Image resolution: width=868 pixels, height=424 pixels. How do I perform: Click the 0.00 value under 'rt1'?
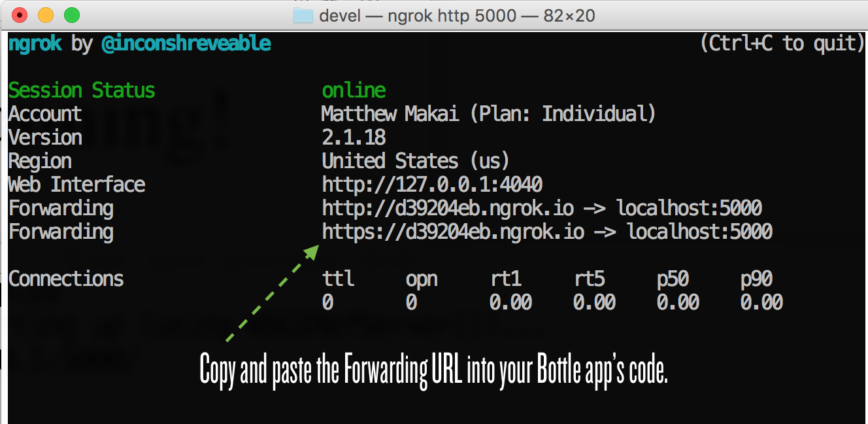(510, 302)
